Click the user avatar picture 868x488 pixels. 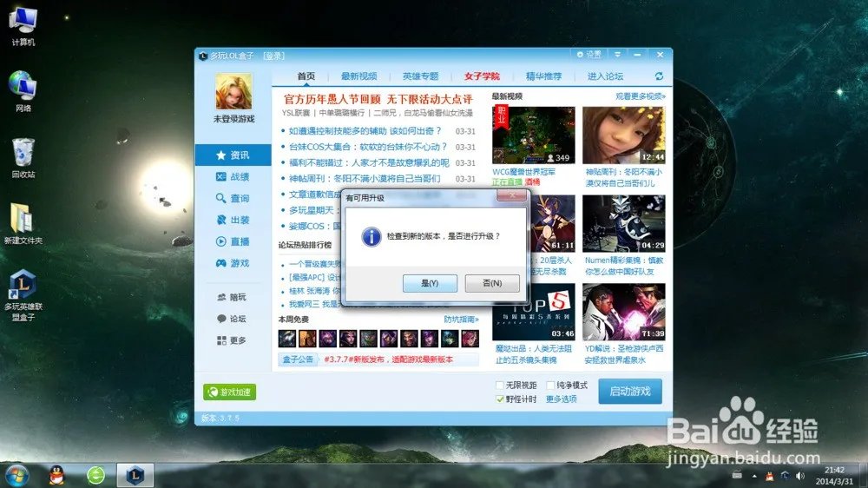233,91
